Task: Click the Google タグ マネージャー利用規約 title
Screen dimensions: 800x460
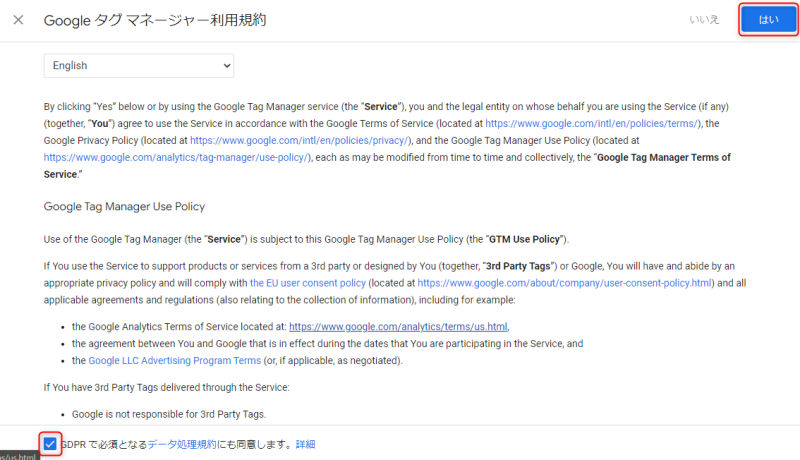Action: (155, 20)
